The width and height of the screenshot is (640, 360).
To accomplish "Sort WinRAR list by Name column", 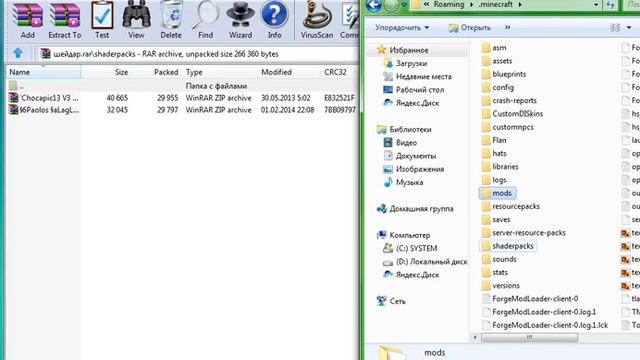I will pos(44,72).
